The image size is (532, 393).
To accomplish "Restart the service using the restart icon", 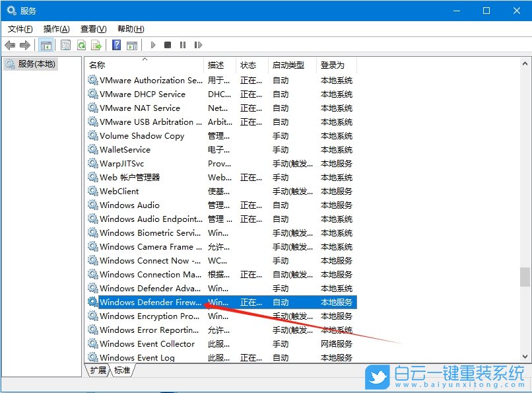I will 198,44.
